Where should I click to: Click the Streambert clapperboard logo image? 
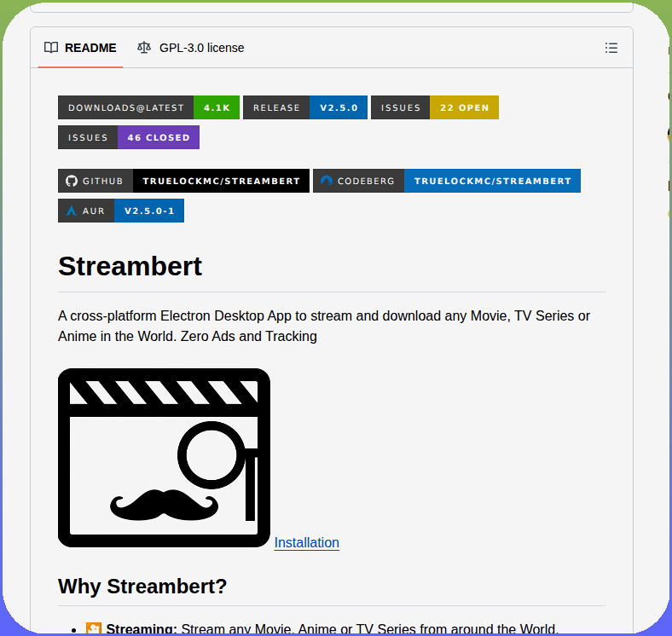164,458
